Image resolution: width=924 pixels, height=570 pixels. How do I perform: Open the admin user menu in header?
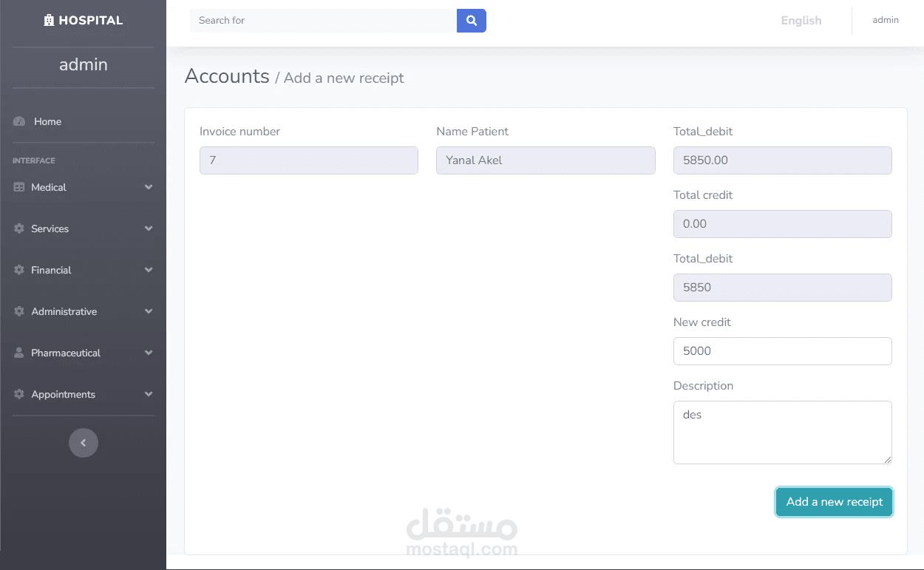pyautogui.click(x=886, y=21)
